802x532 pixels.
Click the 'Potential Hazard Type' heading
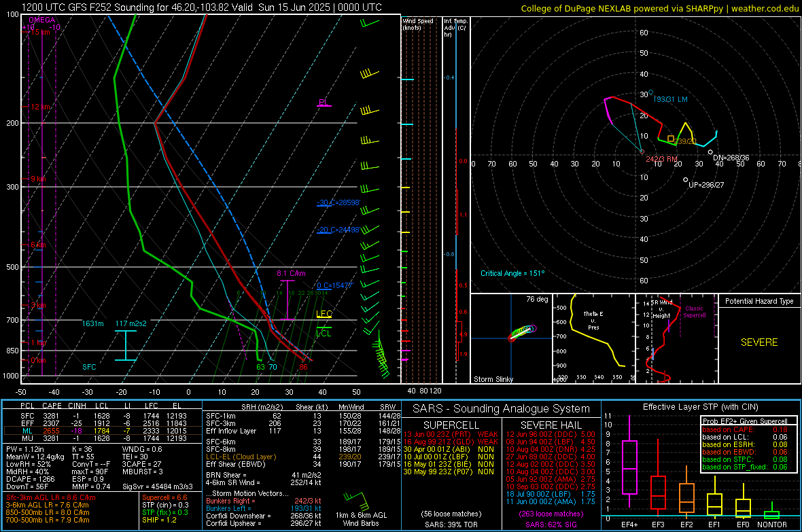(759, 301)
